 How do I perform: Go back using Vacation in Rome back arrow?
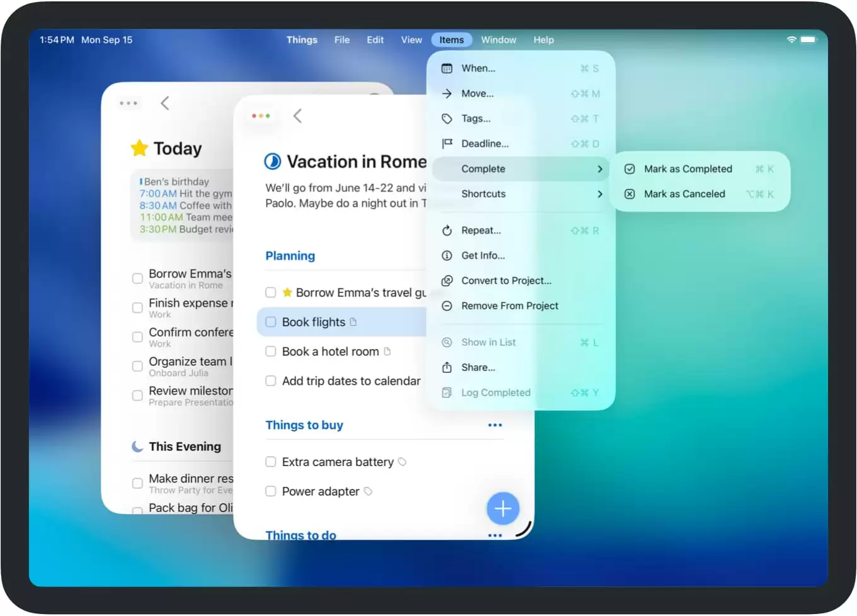pyautogui.click(x=297, y=116)
